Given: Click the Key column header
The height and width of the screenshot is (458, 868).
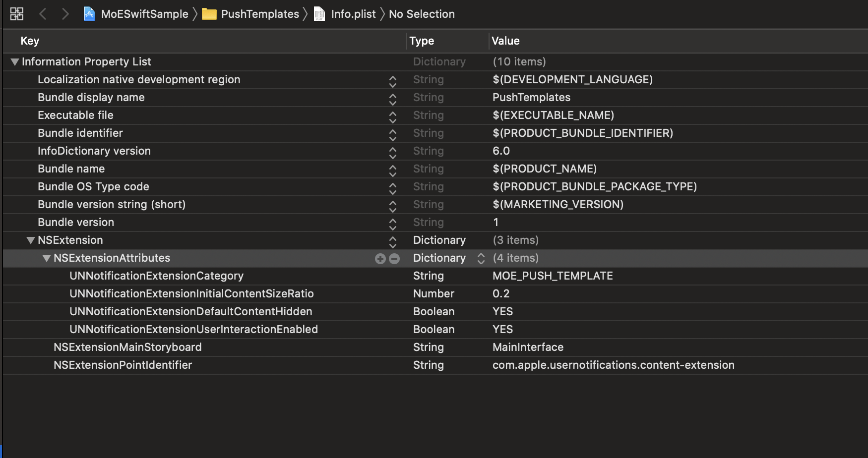Looking at the screenshot, I should 30,41.
